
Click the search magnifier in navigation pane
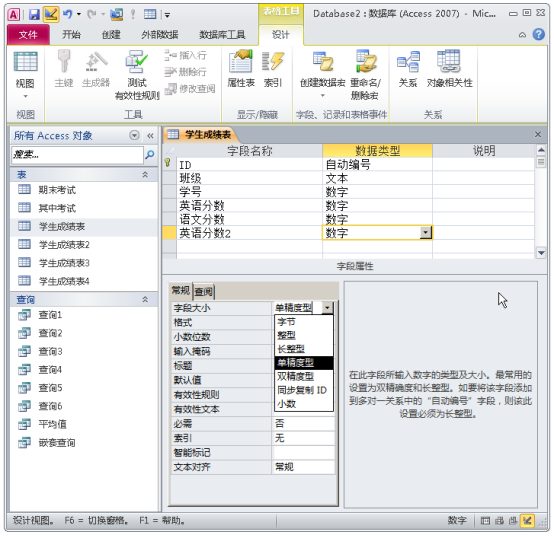coord(150,154)
